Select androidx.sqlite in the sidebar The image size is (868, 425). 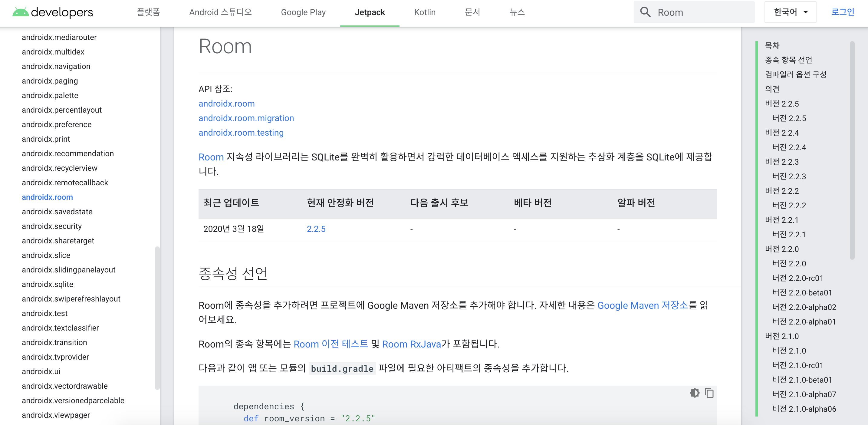[48, 284]
